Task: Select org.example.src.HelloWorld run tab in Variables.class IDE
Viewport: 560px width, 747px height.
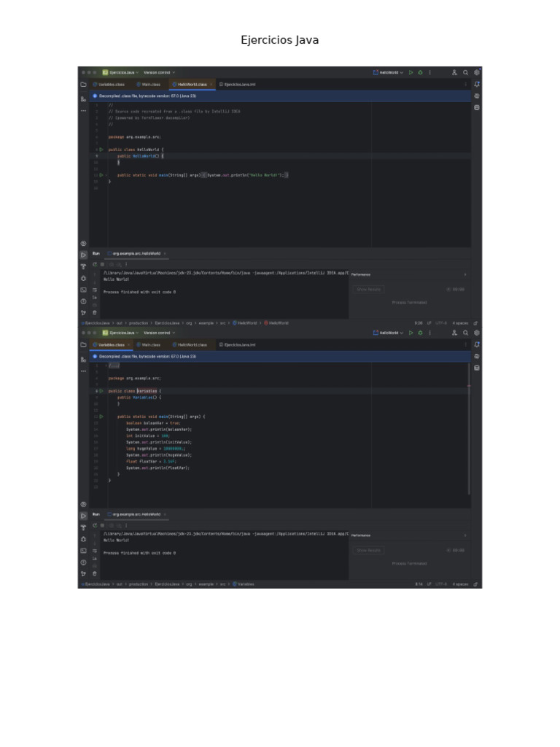Action: coord(135,514)
